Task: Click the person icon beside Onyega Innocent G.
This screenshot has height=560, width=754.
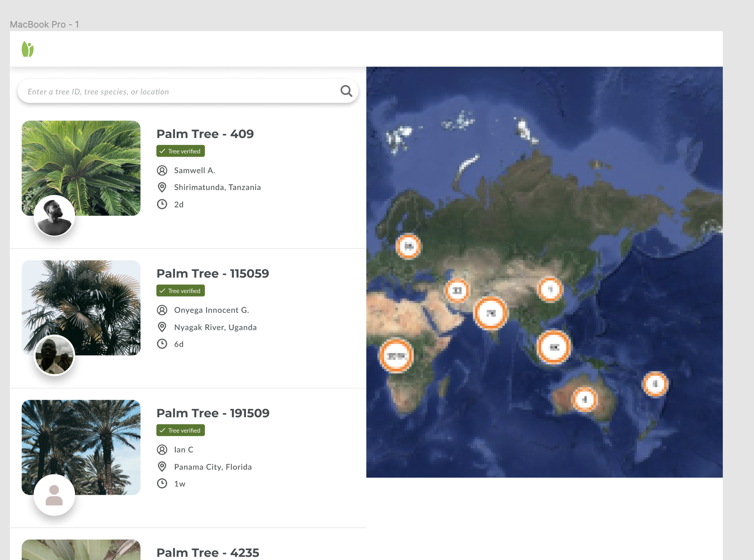Action: (162, 310)
